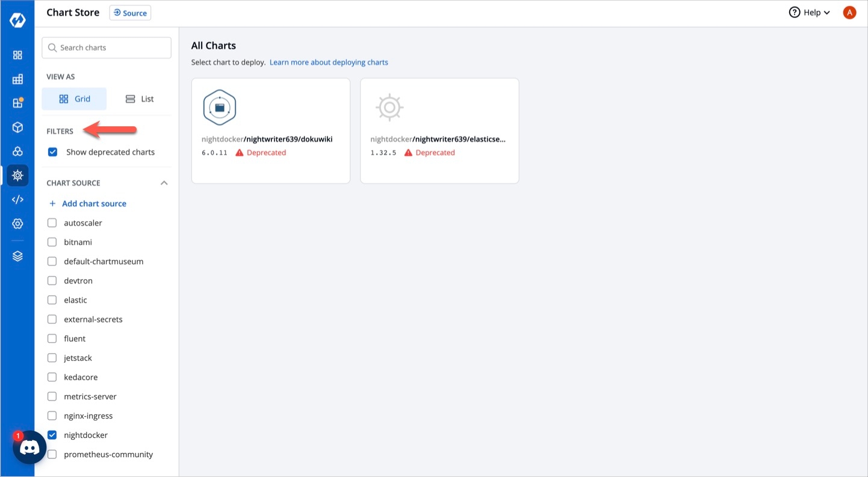This screenshot has height=477, width=868.
Task: Select the Grid view option
Action: [x=74, y=99]
